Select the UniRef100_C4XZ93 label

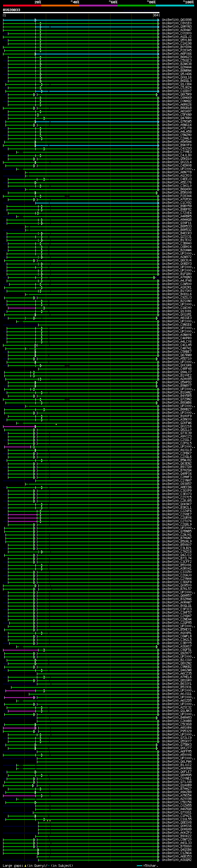click(x=177, y=149)
